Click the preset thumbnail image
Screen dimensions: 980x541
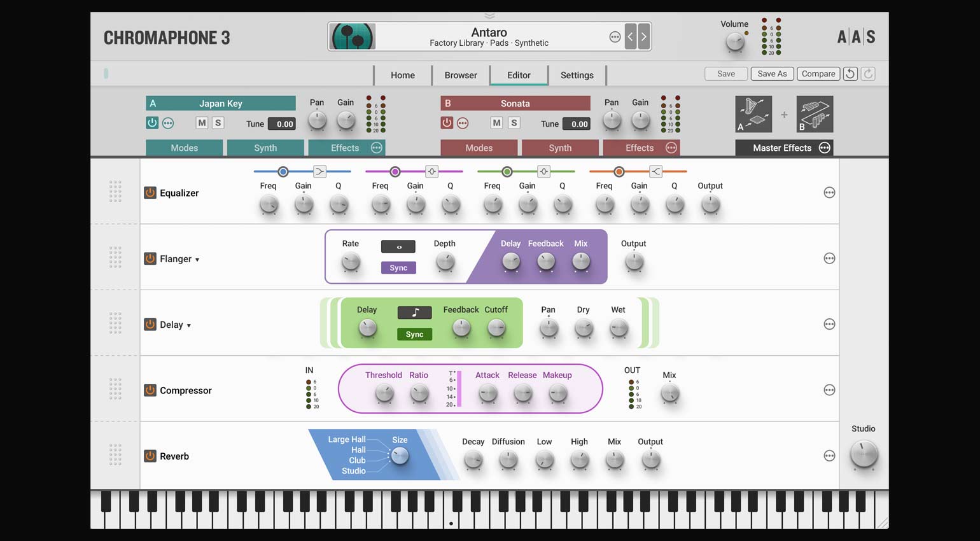[353, 37]
